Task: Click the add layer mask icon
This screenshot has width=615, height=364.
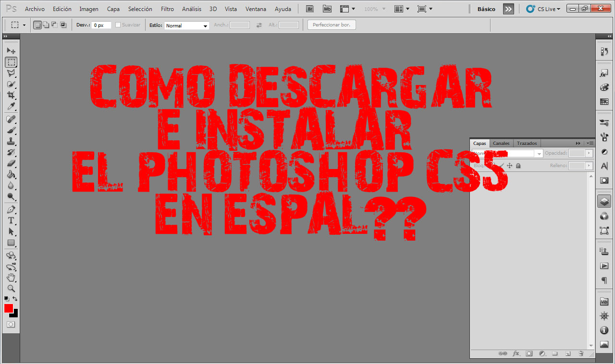Action: pyautogui.click(x=529, y=353)
